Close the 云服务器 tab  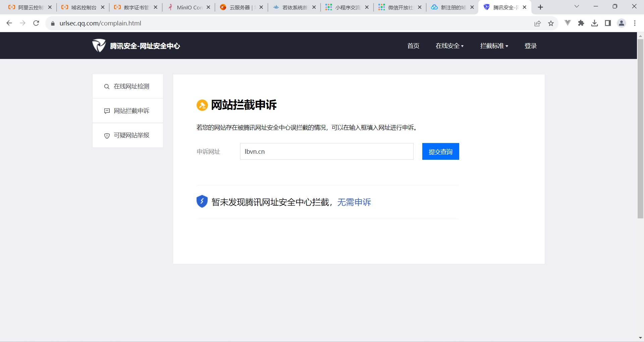click(261, 7)
